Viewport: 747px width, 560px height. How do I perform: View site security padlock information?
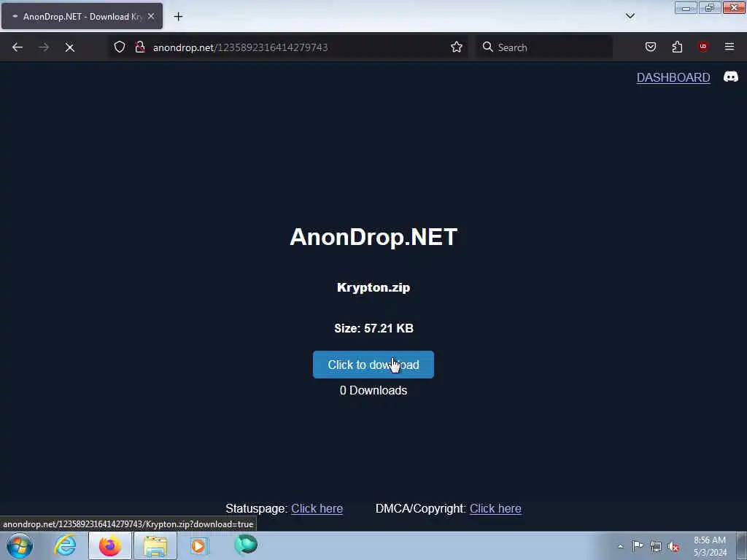(139, 47)
